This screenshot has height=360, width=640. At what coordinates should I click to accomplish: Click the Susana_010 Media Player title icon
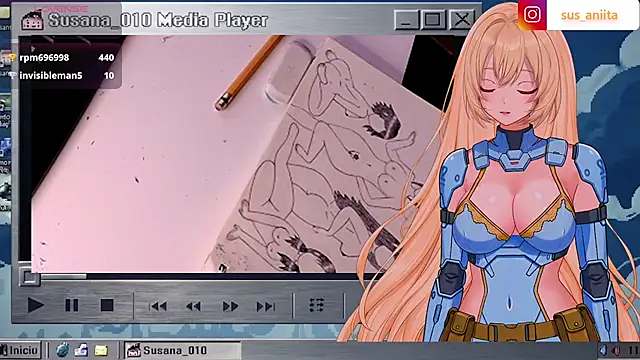(32, 20)
